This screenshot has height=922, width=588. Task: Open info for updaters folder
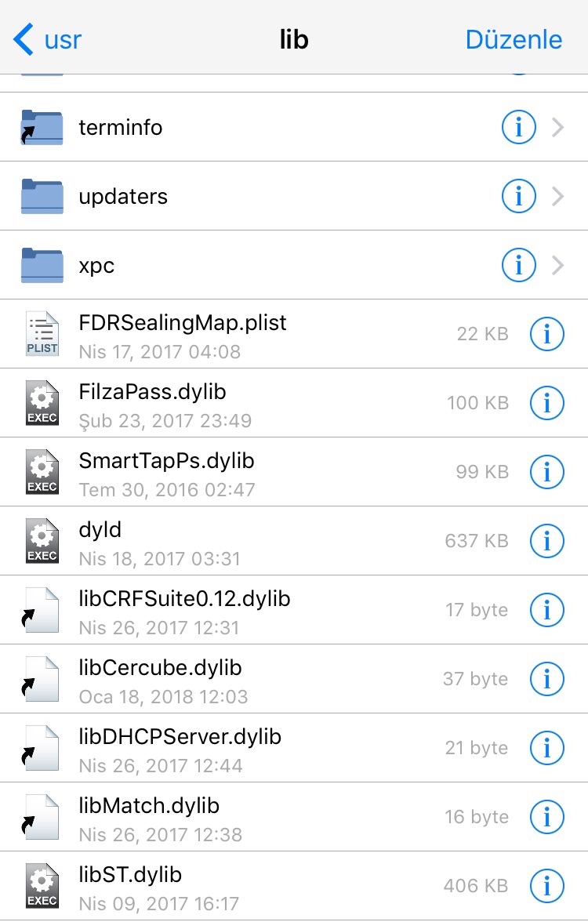(x=518, y=196)
